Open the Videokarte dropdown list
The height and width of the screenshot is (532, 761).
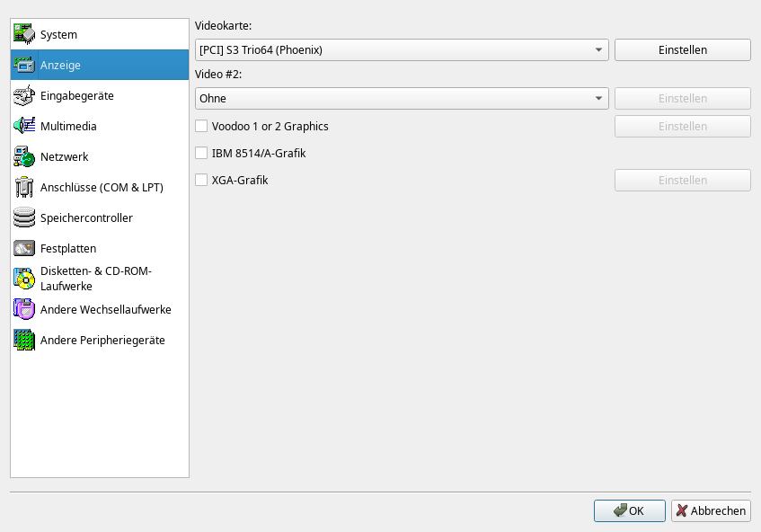coord(401,50)
